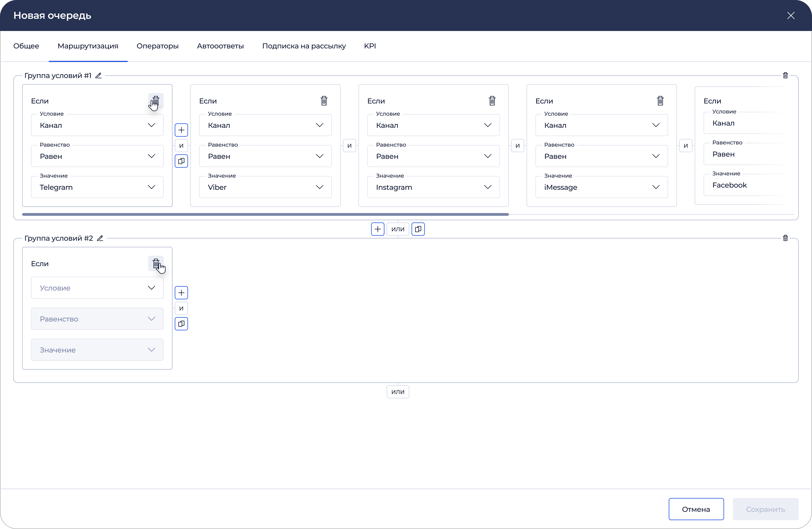Switch to the Общее tab

(26, 46)
